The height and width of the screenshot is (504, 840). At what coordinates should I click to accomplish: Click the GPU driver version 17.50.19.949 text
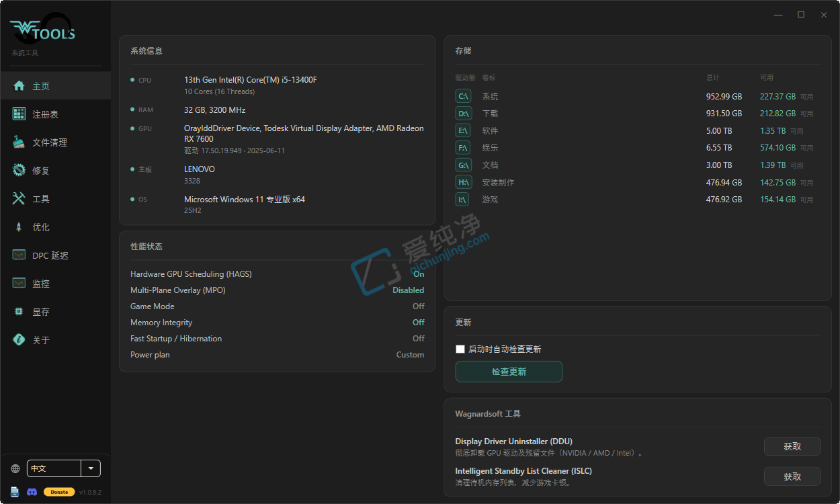[235, 151]
